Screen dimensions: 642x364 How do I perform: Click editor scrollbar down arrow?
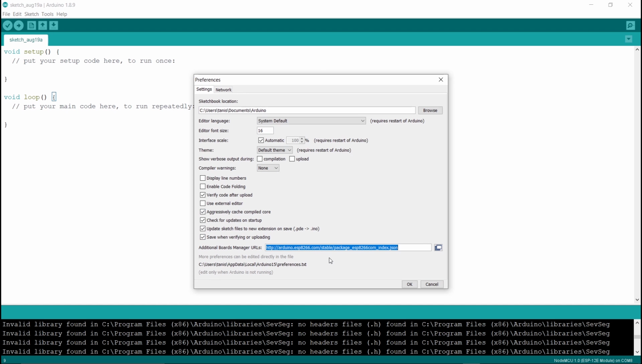click(x=637, y=300)
